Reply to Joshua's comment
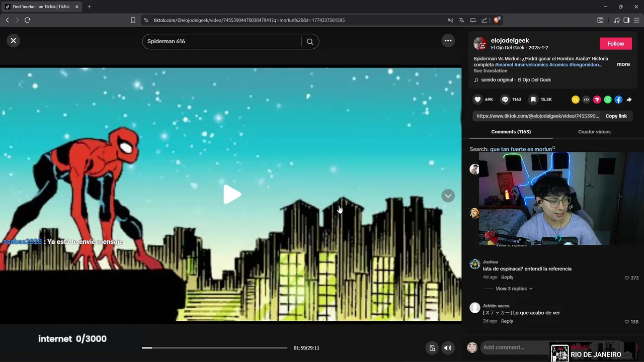The height and width of the screenshot is (362, 644). [507, 278]
